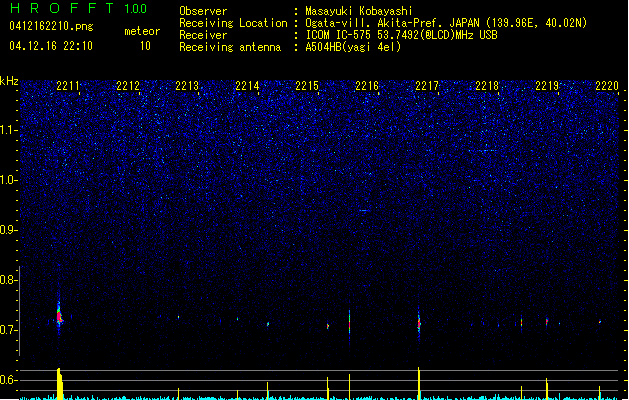Click the 0.7 kHz axis label
This screenshot has height=400, width=629.
[x=9, y=330]
